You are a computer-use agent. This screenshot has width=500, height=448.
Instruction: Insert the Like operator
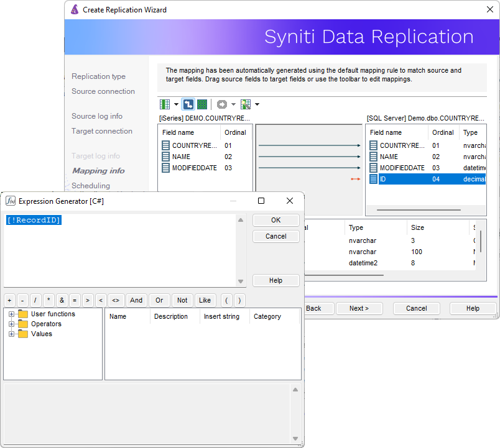pos(205,300)
